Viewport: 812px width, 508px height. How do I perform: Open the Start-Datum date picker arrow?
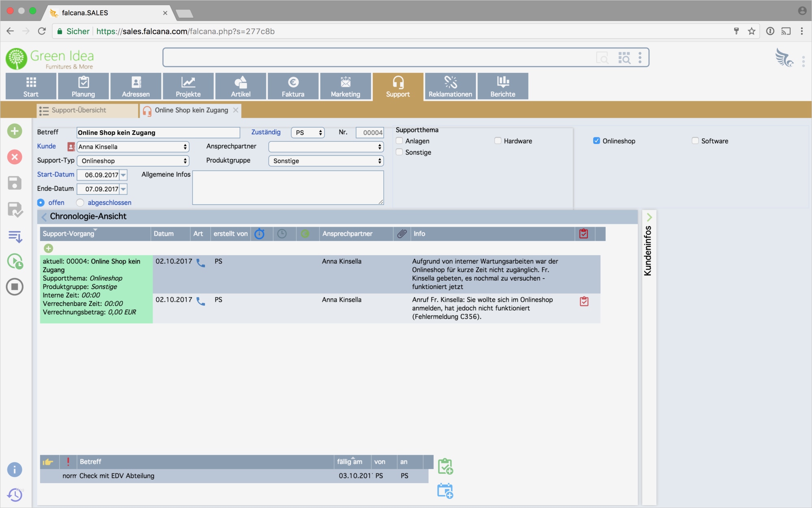click(x=123, y=175)
